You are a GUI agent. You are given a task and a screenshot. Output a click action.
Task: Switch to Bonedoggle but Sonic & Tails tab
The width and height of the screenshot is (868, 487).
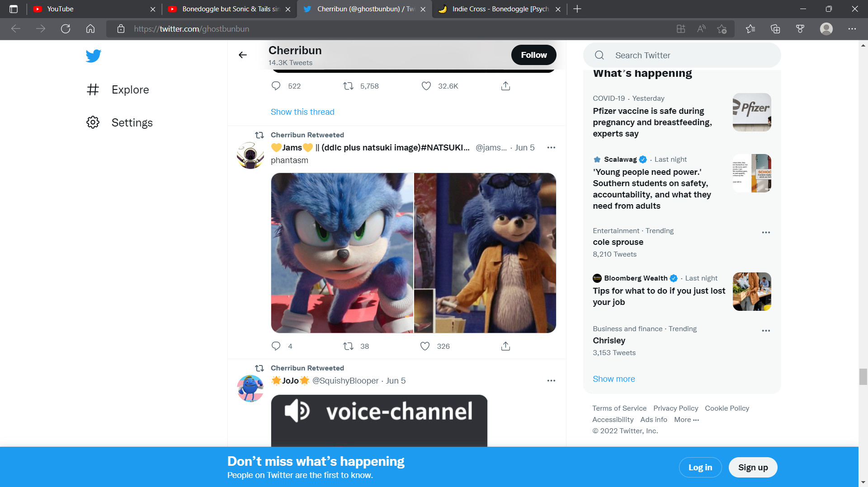coord(229,9)
